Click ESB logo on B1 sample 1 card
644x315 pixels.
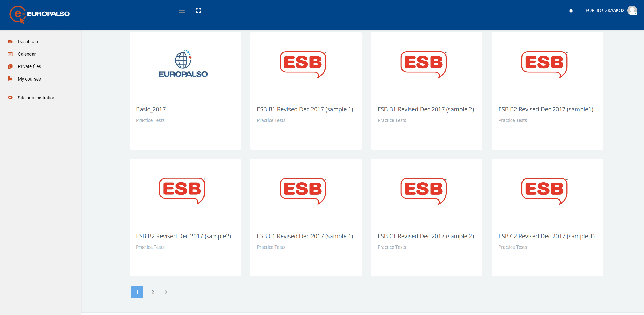tap(303, 64)
